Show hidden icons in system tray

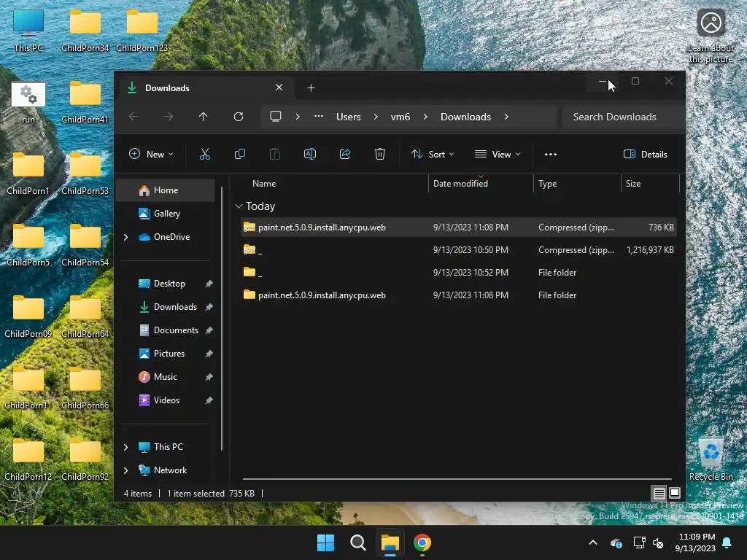tap(593, 542)
